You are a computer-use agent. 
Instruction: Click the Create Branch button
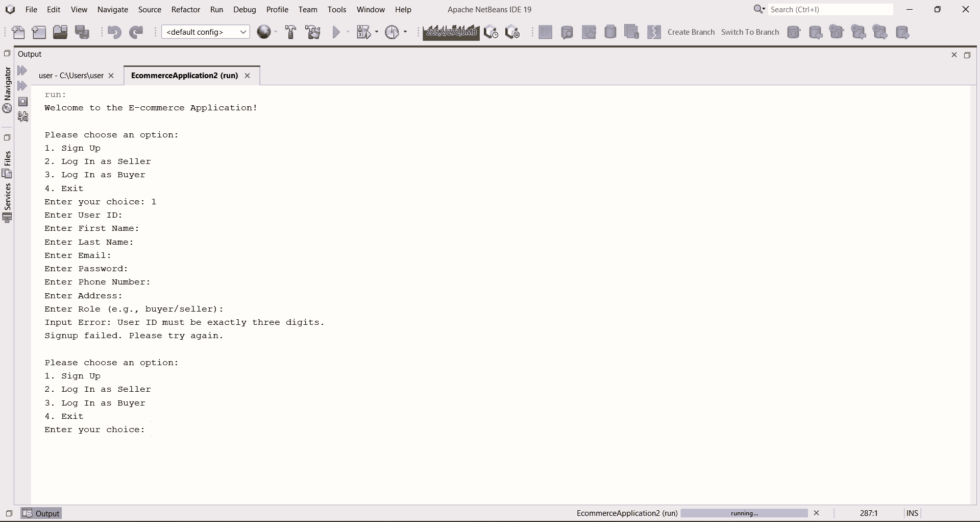pyautogui.click(x=691, y=32)
